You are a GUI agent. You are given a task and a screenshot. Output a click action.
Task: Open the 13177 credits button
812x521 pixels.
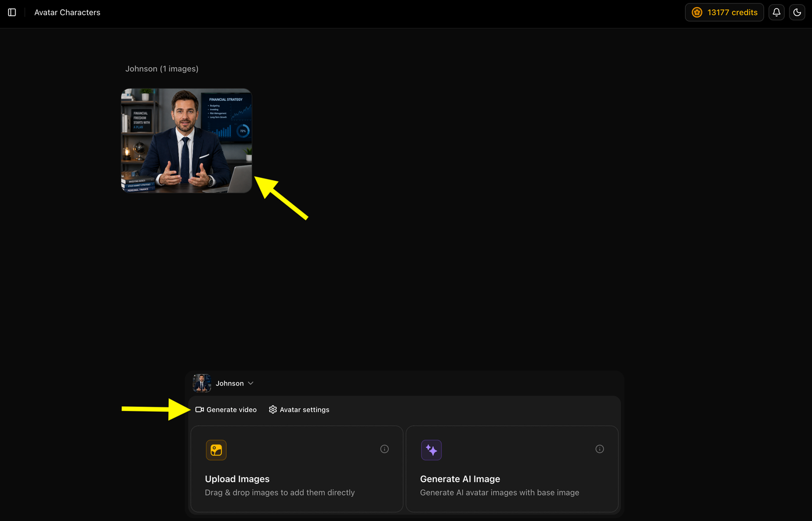(x=724, y=12)
